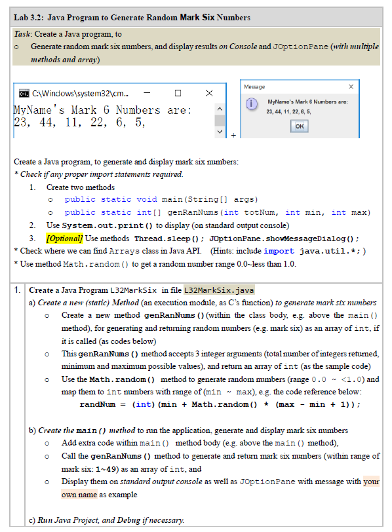The height and width of the screenshot is (532, 392).
Task: Click 'Thread.sleep();' text in step 3
Action: pos(169,238)
